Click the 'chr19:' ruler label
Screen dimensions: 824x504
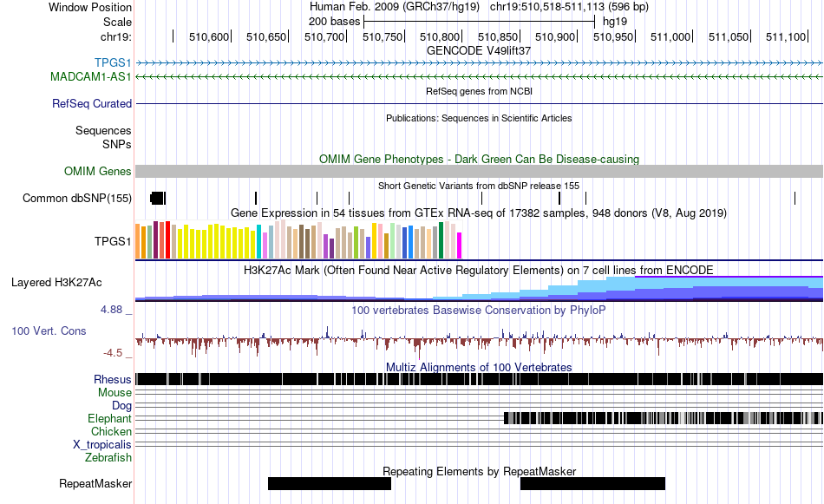(x=116, y=36)
